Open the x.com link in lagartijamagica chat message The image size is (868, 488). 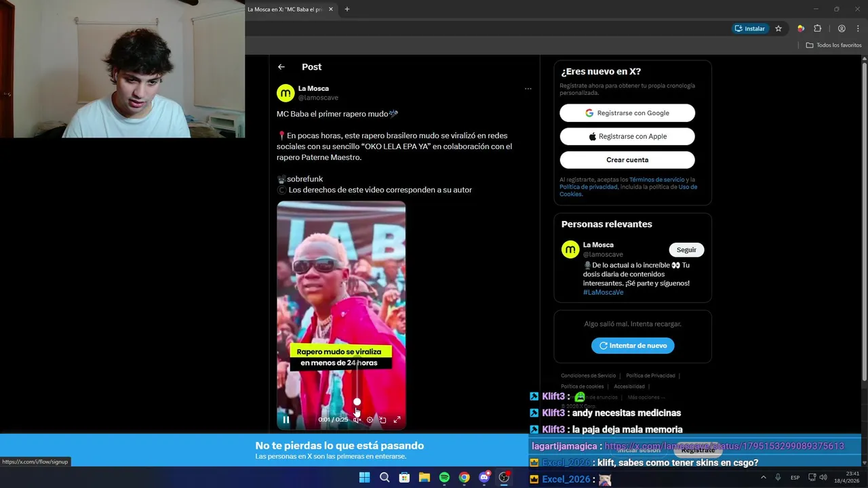tap(724, 446)
